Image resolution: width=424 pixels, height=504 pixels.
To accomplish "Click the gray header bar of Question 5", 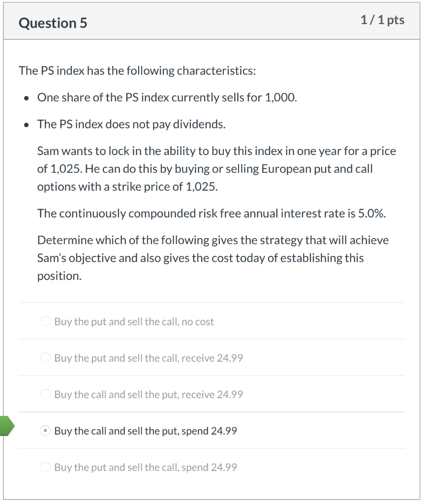I will coord(212,22).
